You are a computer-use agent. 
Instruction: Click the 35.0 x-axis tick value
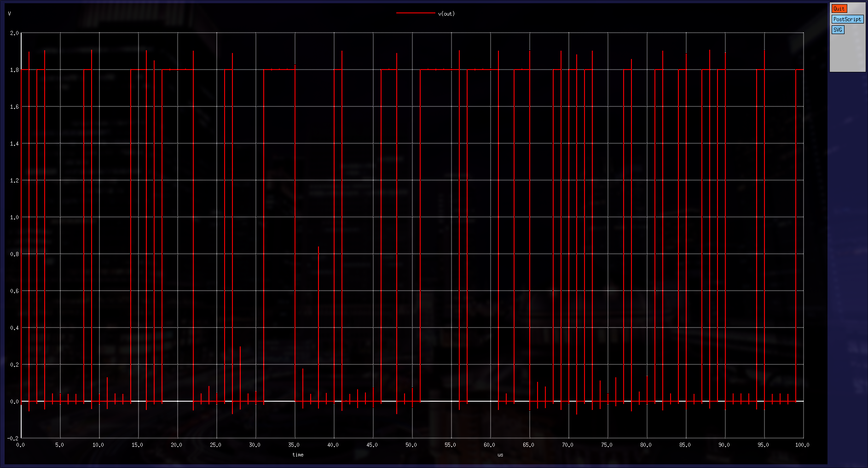(x=294, y=445)
